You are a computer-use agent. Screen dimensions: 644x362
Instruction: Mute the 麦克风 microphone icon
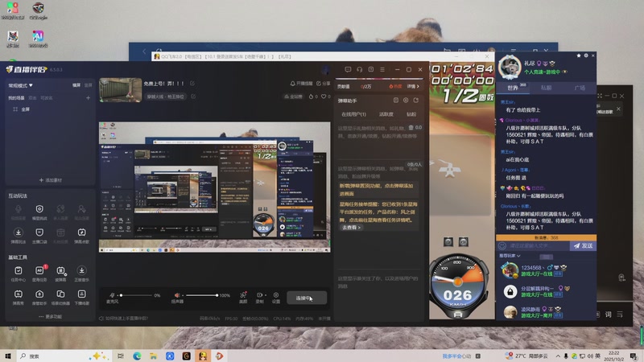click(112, 295)
